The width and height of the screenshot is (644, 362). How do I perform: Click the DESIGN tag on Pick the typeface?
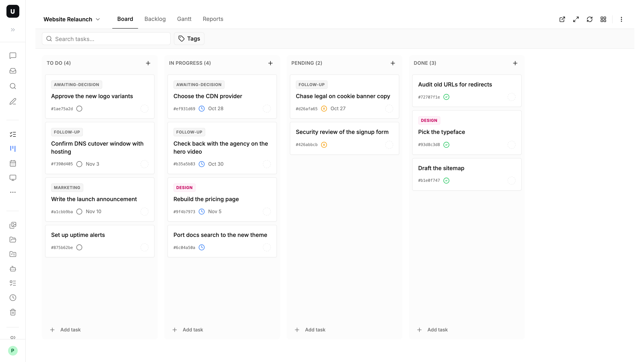pyautogui.click(x=429, y=120)
